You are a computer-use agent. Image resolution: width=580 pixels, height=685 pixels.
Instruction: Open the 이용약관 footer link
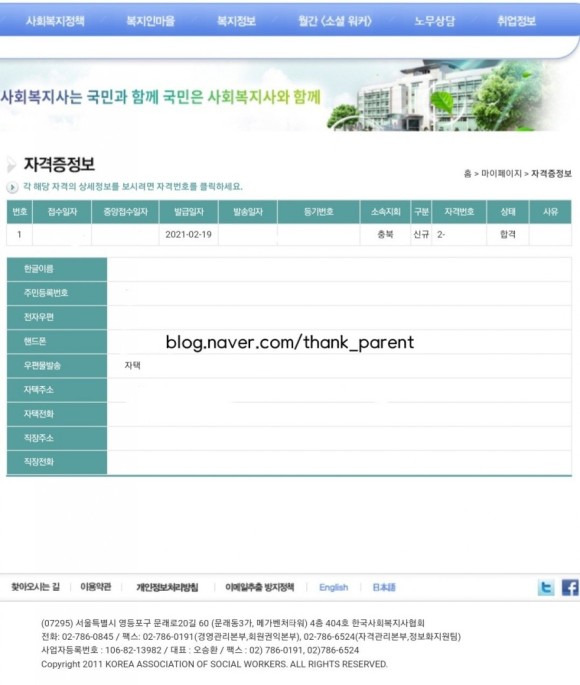point(96,587)
